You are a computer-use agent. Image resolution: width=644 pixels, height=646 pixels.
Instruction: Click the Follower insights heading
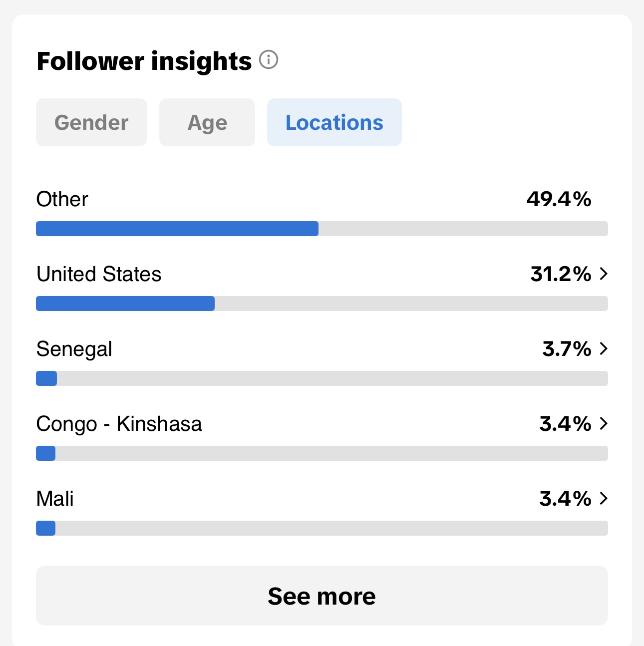144,61
